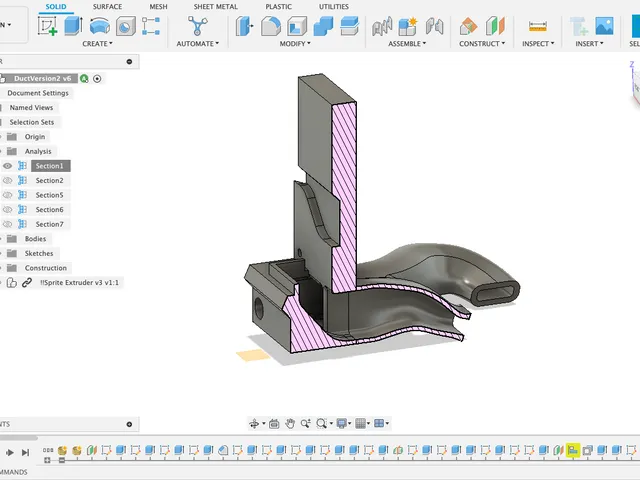Select the Construction folder in browser
640x480 pixels.
(x=46, y=268)
